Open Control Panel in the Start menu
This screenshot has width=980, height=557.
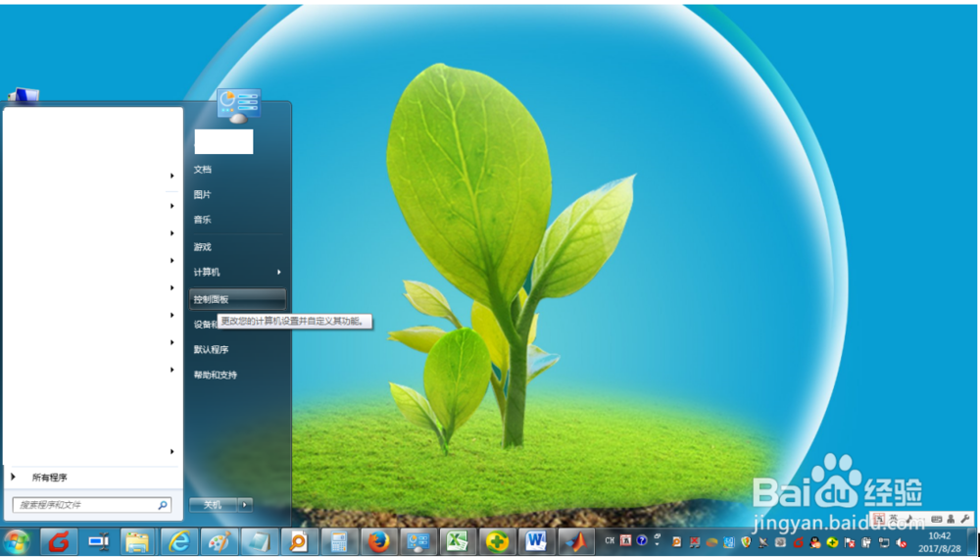point(237,299)
